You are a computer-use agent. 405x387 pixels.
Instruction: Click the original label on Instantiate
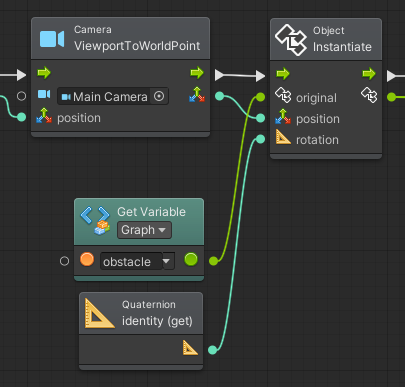(x=316, y=98)
